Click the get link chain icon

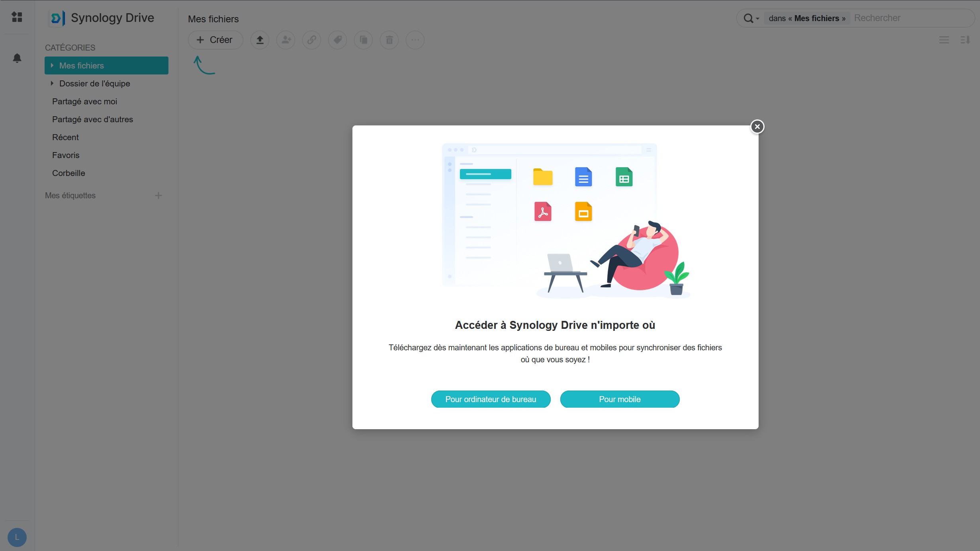click(312, 40)
